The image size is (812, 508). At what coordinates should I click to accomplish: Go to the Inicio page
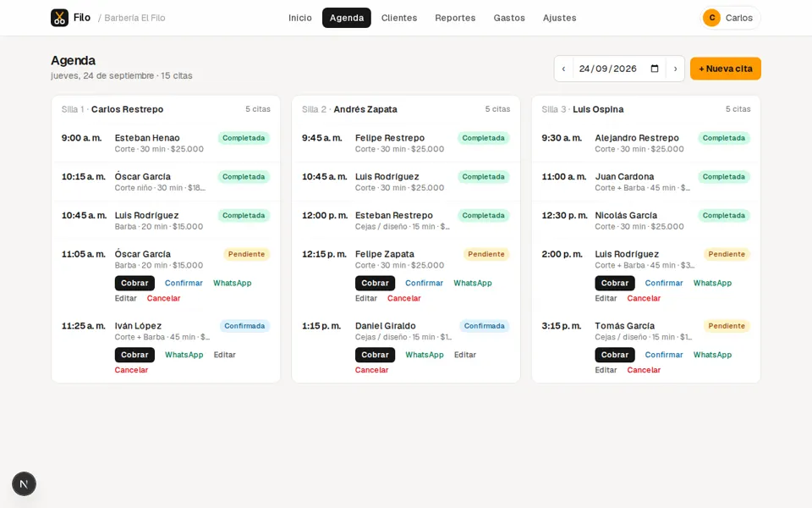coord(299,18)
